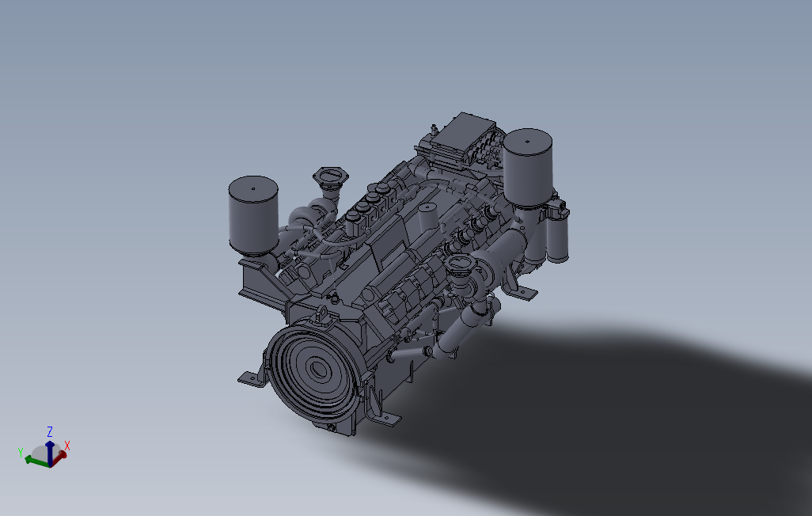Select the blue Z axis of the triad
This screenshot has height=516, width=812.
[50, 453]
